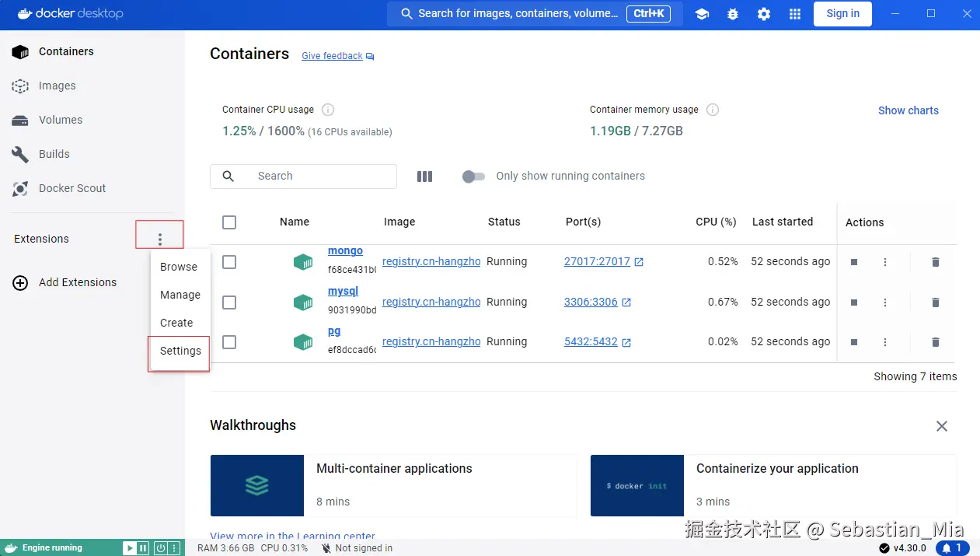980x556 pixels.
Task: Open external link icon for port 5432
Action: [x=626, y=342]
